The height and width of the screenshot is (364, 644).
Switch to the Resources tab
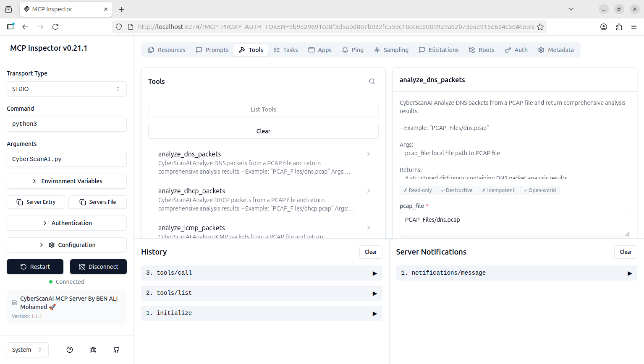coord(167,50)
